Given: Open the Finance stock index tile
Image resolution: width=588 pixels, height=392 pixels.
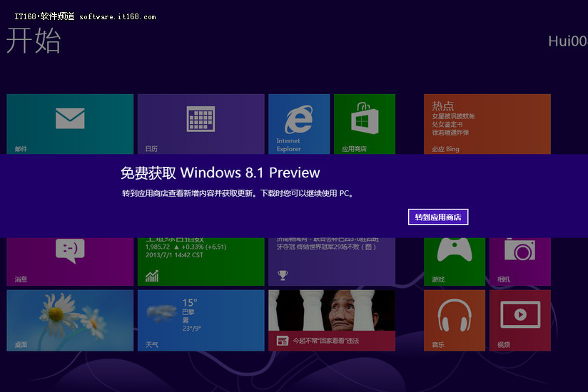Looking at the screenshot, I should click(201, 262).
